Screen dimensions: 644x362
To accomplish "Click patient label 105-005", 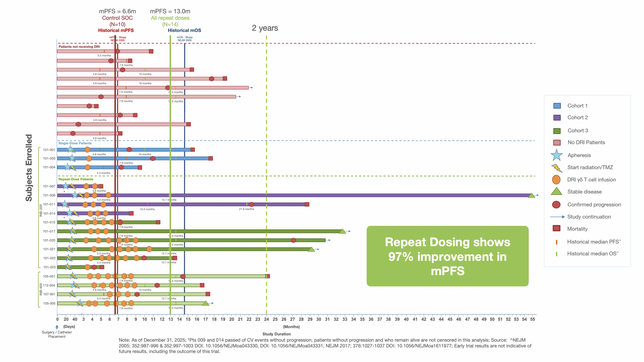I will (49, 303).
